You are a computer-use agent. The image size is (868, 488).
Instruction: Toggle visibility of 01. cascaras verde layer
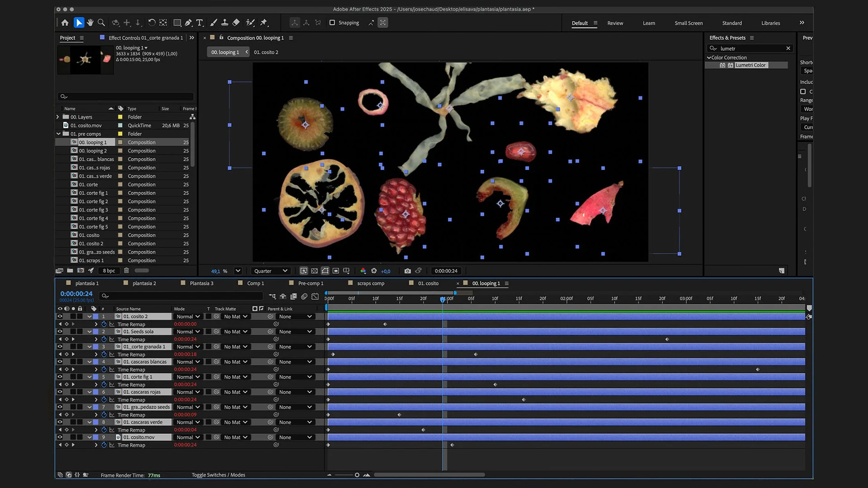click(60, 422)
